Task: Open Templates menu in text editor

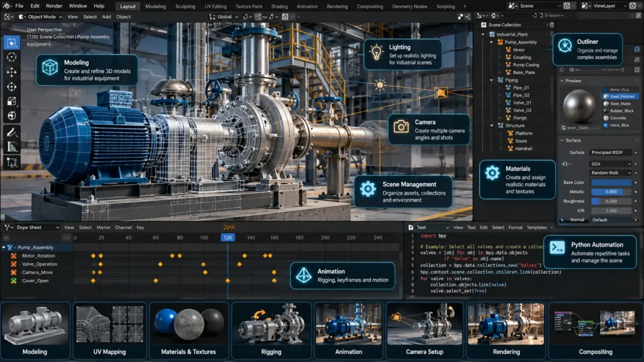Action: click(536, 228)
